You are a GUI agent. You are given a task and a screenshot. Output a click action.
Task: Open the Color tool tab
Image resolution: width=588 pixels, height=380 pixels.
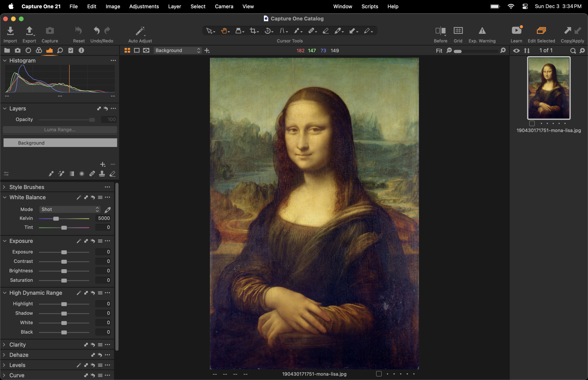(39, 50)
